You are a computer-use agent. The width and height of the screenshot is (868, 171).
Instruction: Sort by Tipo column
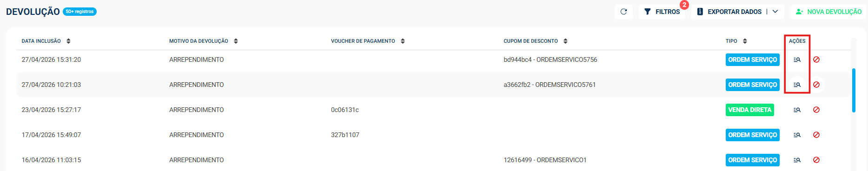tap(745, 41)
